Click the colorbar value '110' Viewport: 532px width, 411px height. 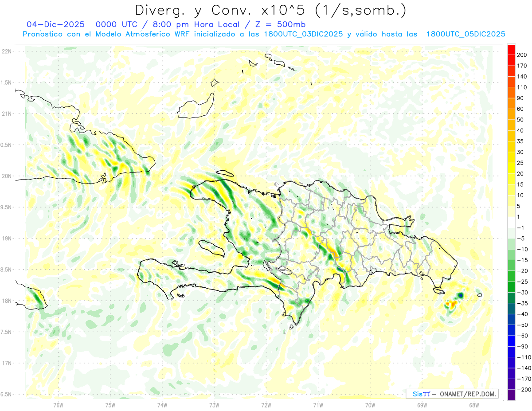(522, 87)
